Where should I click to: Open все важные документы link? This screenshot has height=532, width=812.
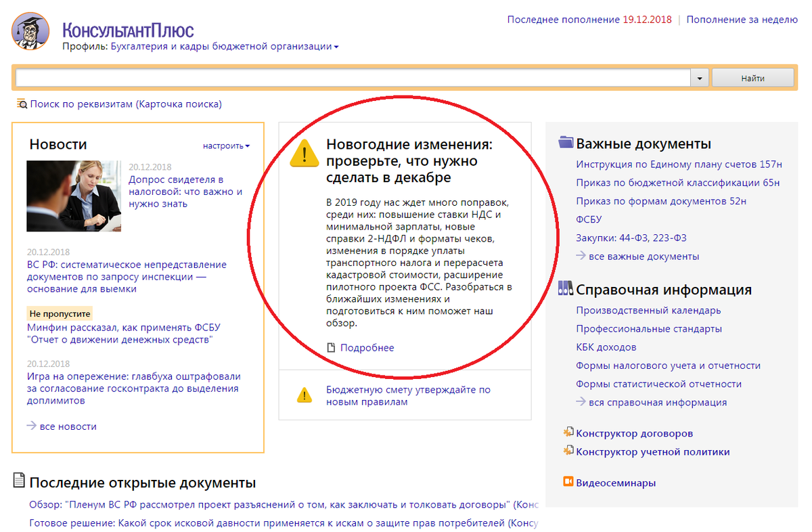pos(644,256)
